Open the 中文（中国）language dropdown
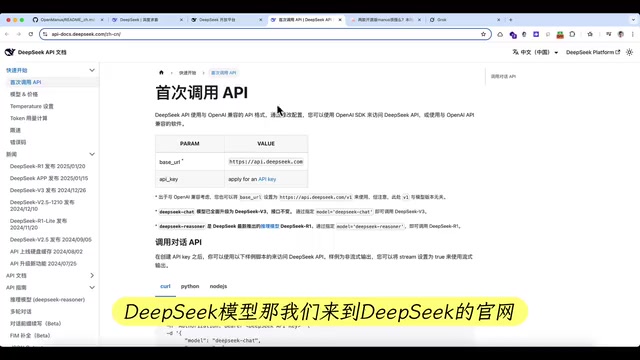 click(535, 52)
